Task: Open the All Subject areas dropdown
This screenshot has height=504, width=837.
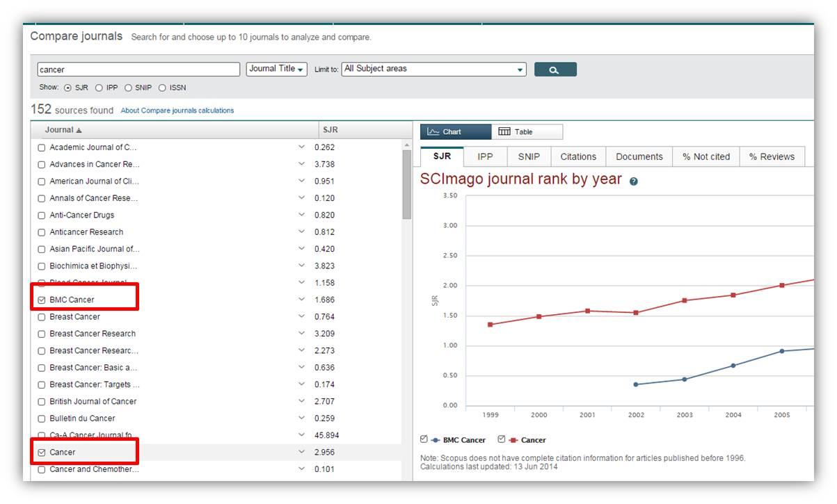Action: tap(434, 69)
